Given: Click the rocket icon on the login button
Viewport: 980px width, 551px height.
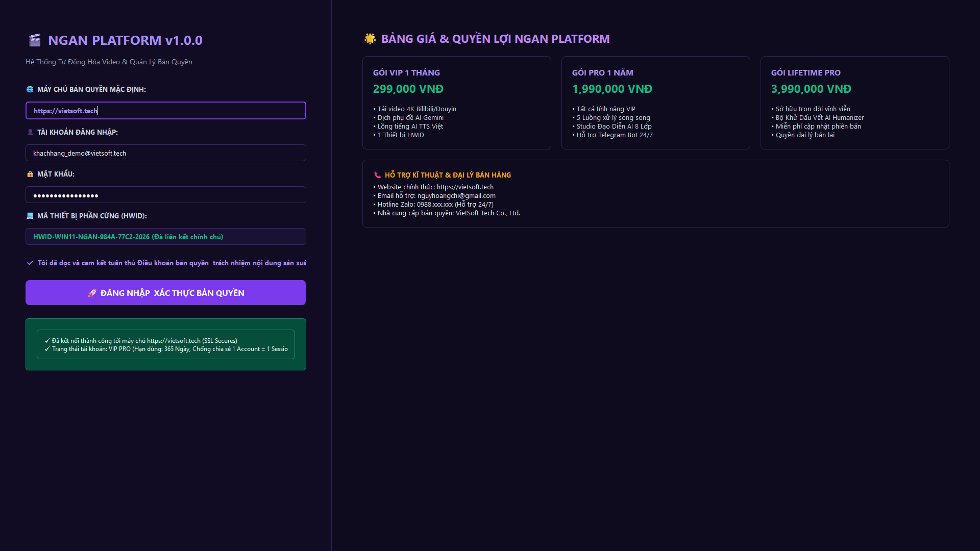Looking at the screenshot, I should tap(92, 293).
